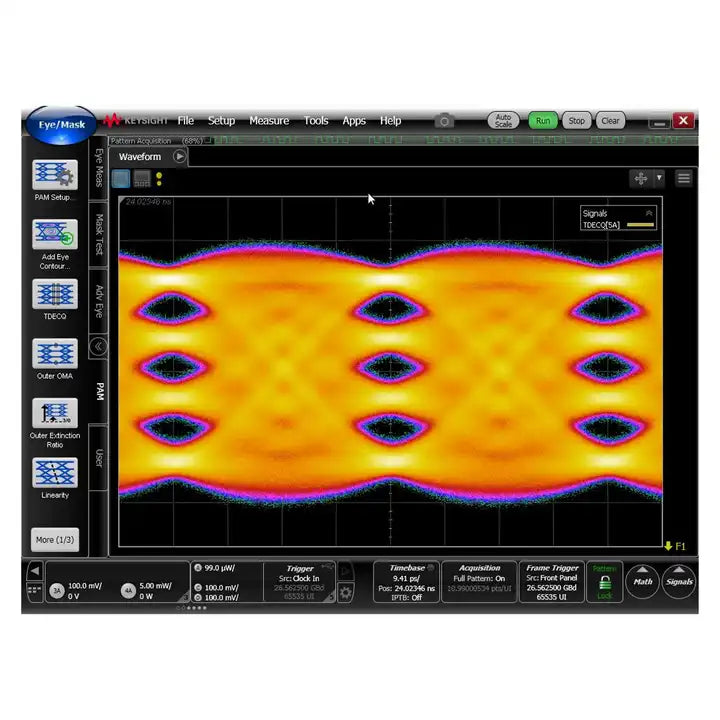Toggle the Pattern Lock indicator
The width and height of the screenshot is (720, 720).
[604, 581]
